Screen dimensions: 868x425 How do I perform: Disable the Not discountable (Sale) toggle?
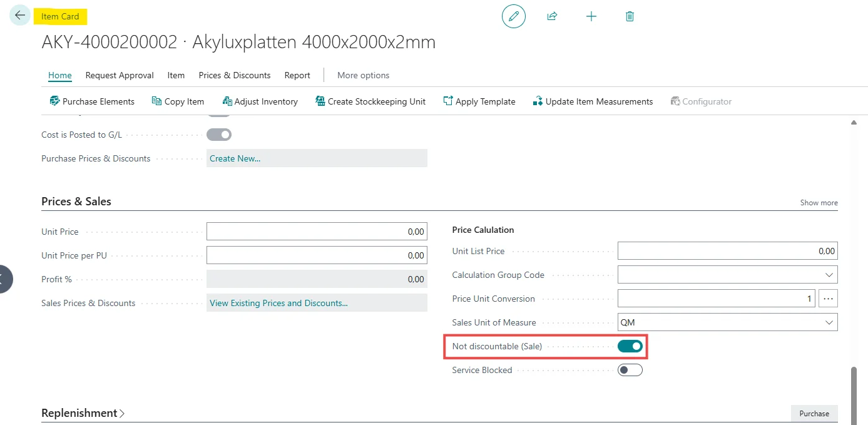[x=630, y=346]
